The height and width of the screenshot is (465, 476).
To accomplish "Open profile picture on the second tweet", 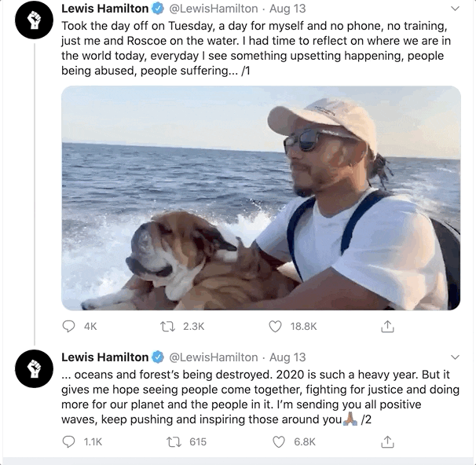I will pos(33,371).
